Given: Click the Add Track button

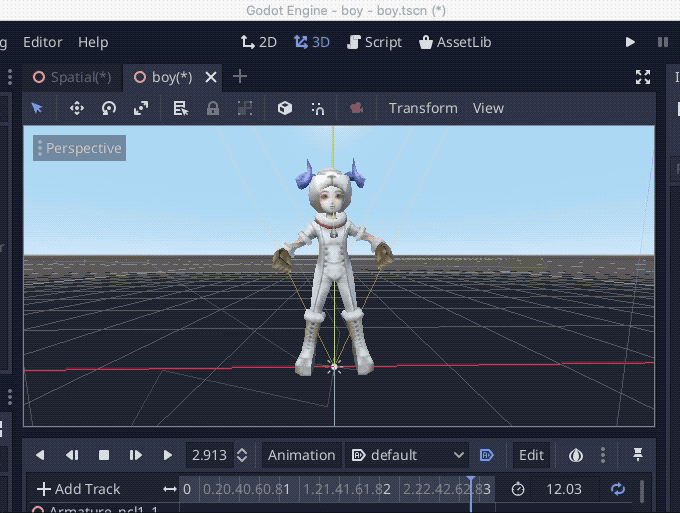Looking at the screenshot, I should (78, 489).
